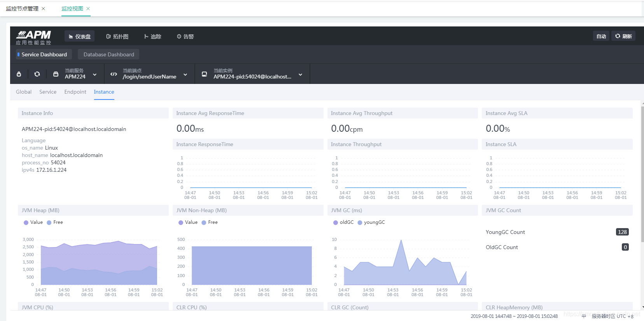Click the instance icon beside 当前实例

pos(204,74)
